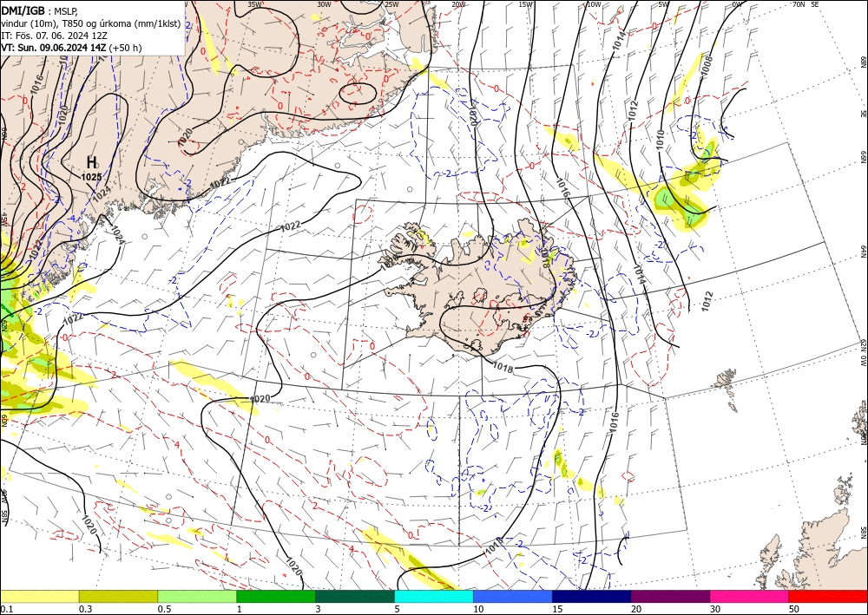Screen dimensions: 868x615
Task: Click the '30W' longitude label
Action: click(324, 4)
